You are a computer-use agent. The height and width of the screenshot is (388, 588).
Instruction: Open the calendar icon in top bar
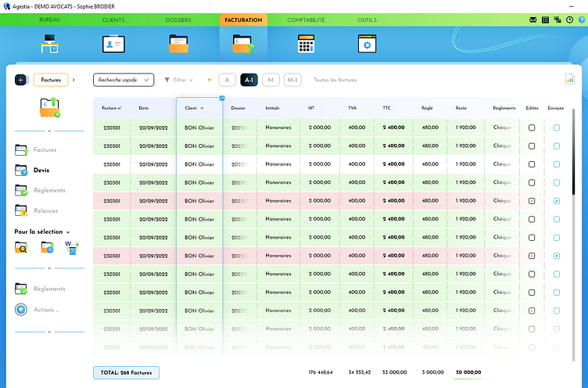point(545,20)
